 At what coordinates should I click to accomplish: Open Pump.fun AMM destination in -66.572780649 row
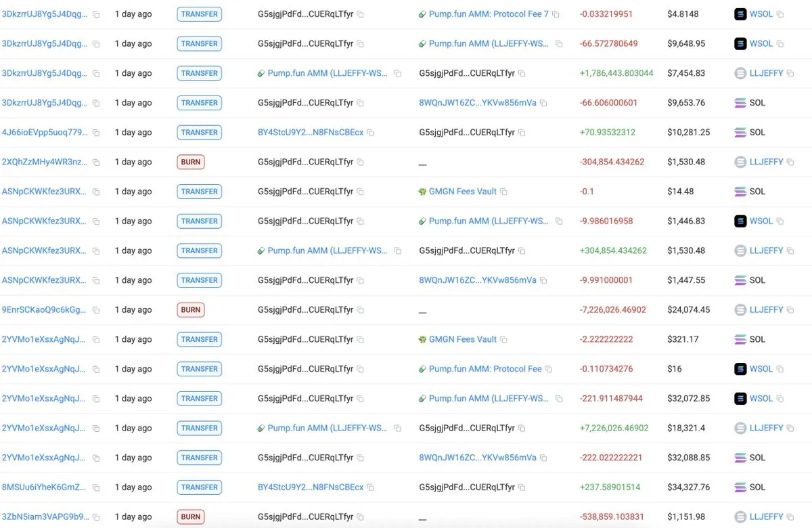pyautogui.click(x=489, y=44)
